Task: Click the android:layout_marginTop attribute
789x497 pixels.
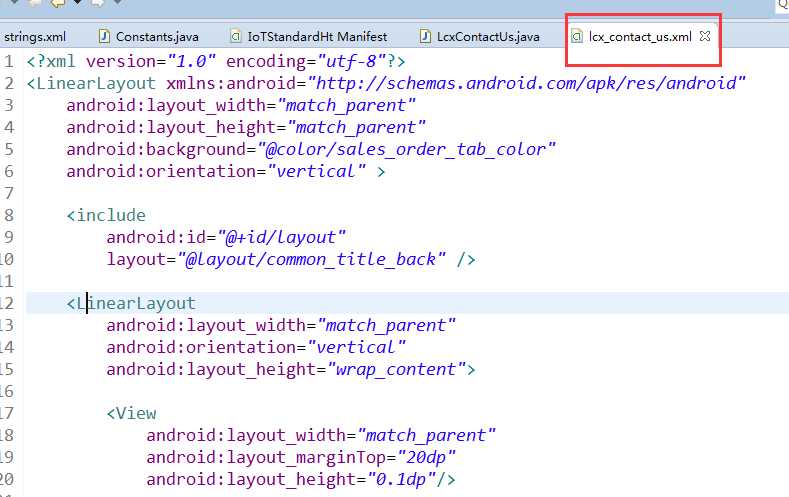Action: (x=266, y=458)
